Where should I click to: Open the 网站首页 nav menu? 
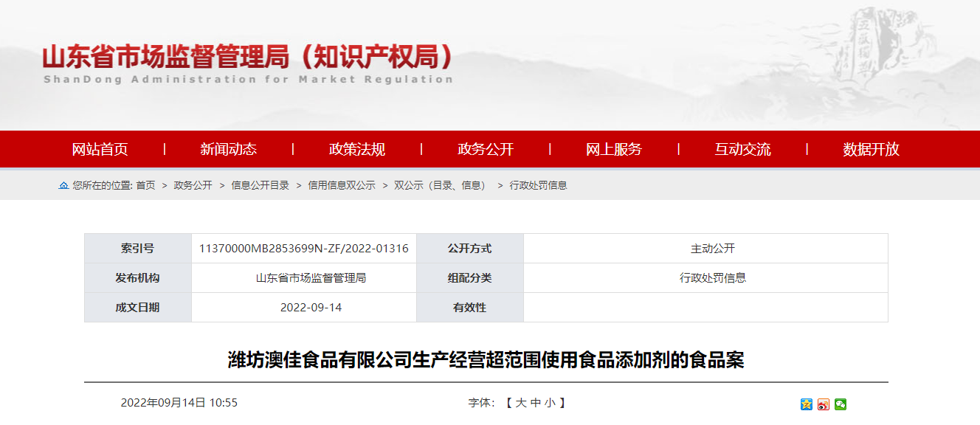pyautogui.click(x=100, y=149)
